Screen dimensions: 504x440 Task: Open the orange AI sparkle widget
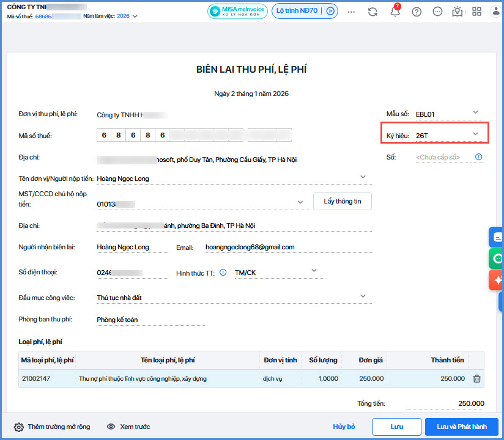pos(496,280)
